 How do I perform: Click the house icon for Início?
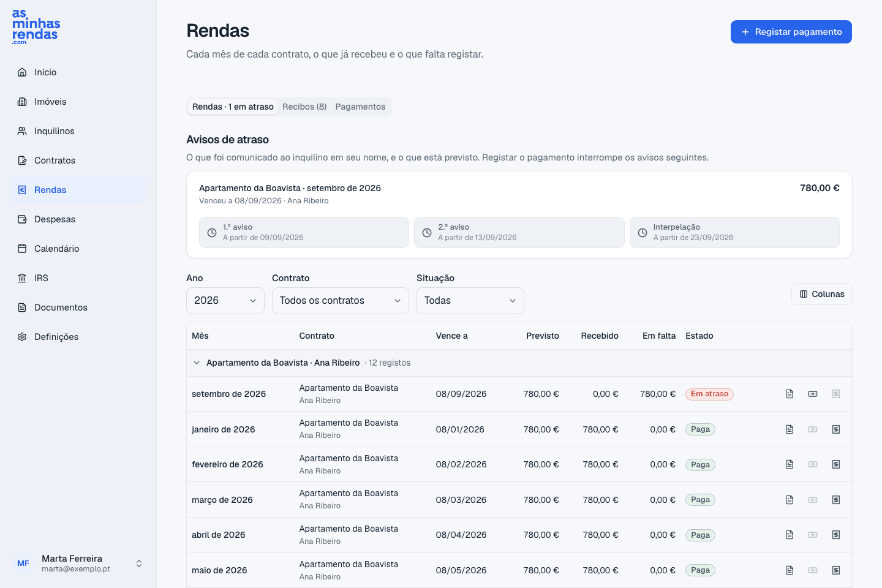point(22,72)
